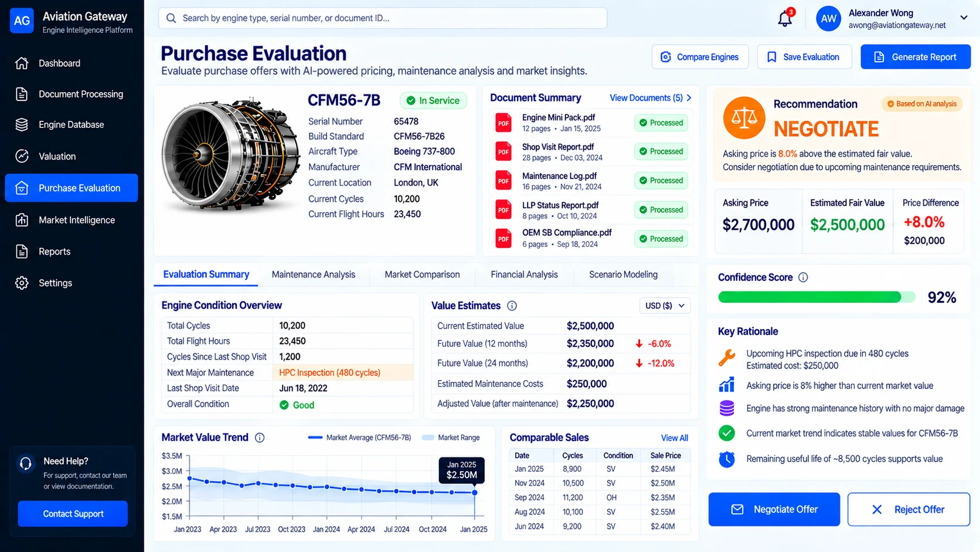The image size is (980, 552).
Task: Click the PDF icon for Shop Visit Report
Action: tap(503, 151)
